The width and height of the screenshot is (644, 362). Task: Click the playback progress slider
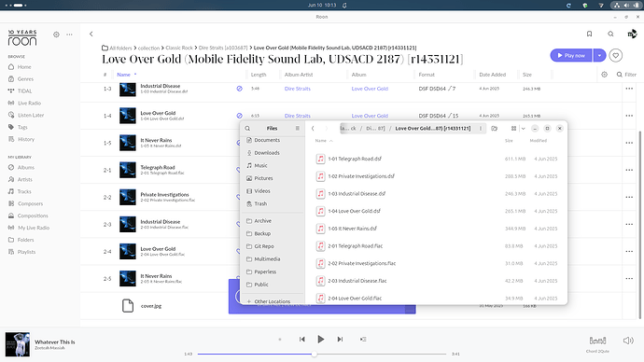click(x=322, y=354)
